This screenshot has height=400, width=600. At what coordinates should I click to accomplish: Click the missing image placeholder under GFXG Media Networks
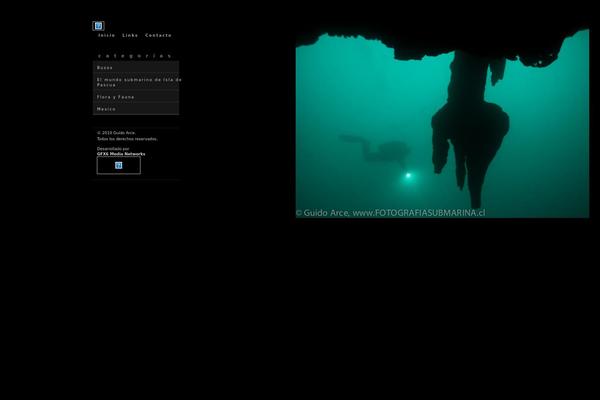[119, 165]
